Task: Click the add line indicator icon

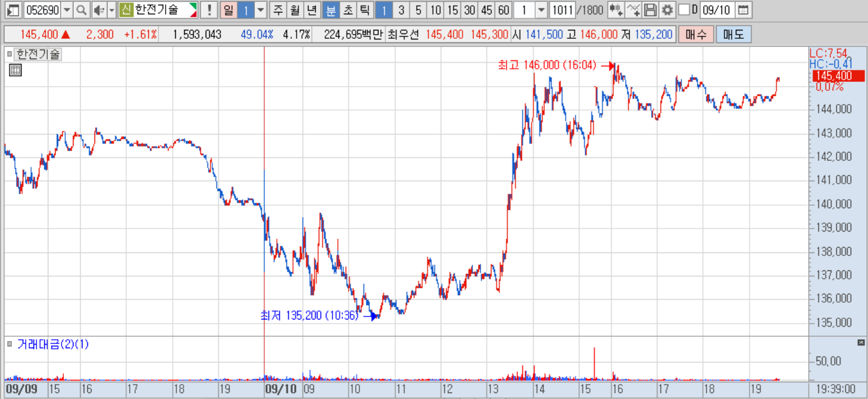Action: [634, 10]
